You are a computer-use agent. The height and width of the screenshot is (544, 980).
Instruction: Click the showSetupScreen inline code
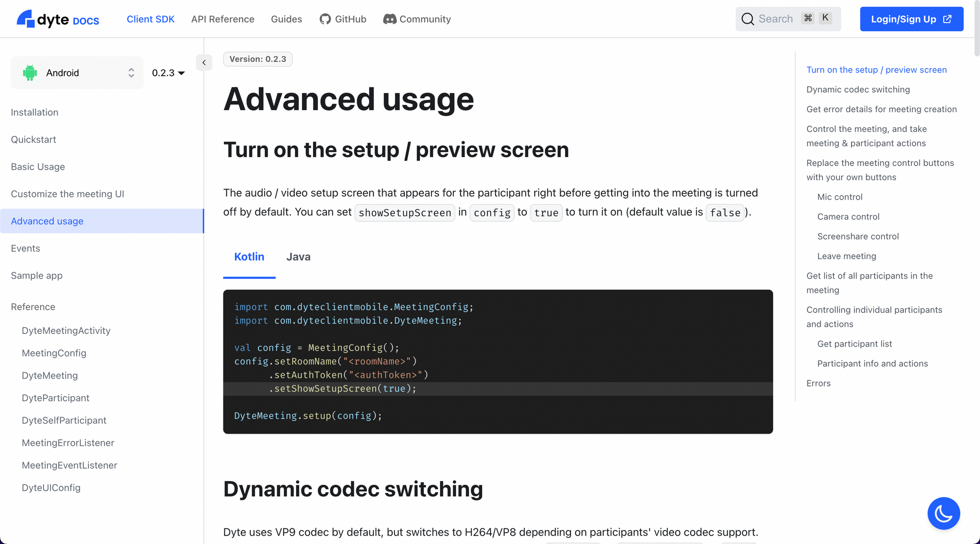(405, 213)
